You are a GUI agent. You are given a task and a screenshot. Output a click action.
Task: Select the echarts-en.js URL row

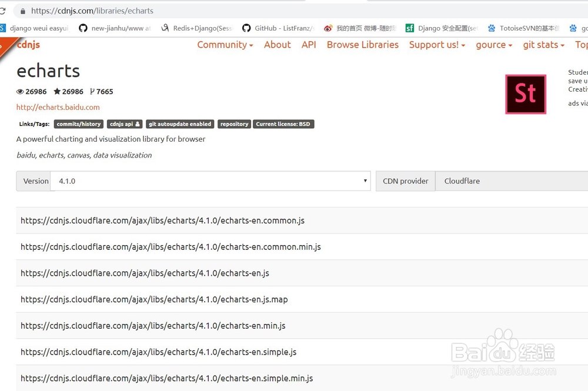[302, 273]
